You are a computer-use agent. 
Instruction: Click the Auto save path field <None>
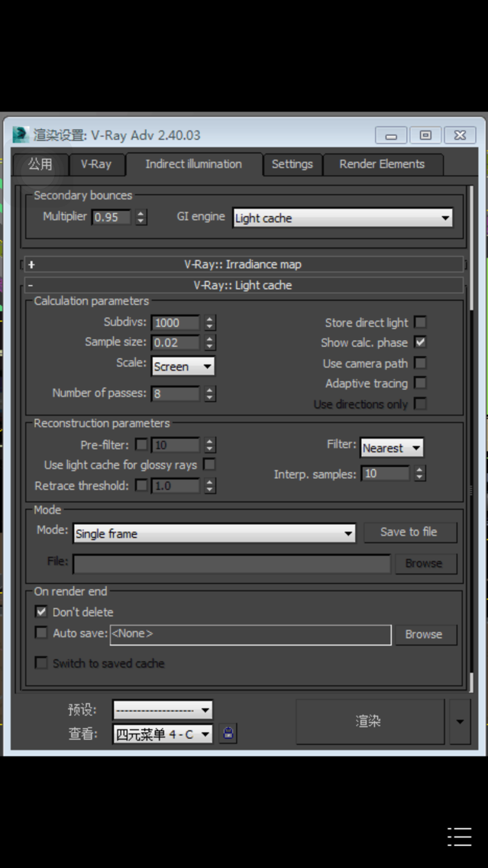click(250, 635)
